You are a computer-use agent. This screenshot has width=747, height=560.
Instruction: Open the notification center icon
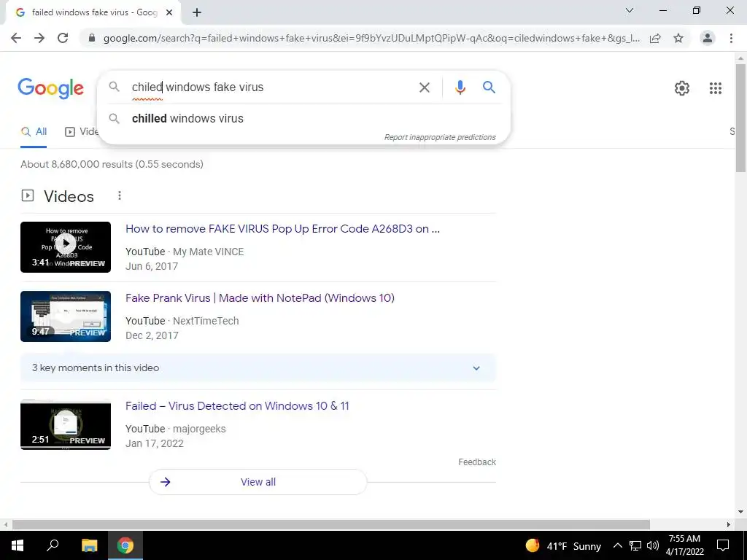point(723,545)
